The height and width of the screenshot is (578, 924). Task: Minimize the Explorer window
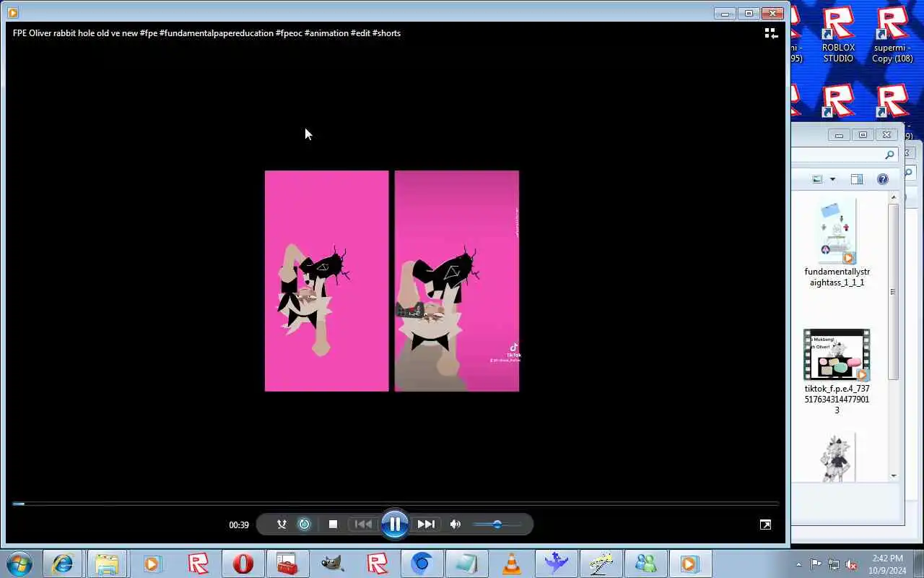point(839,135)
